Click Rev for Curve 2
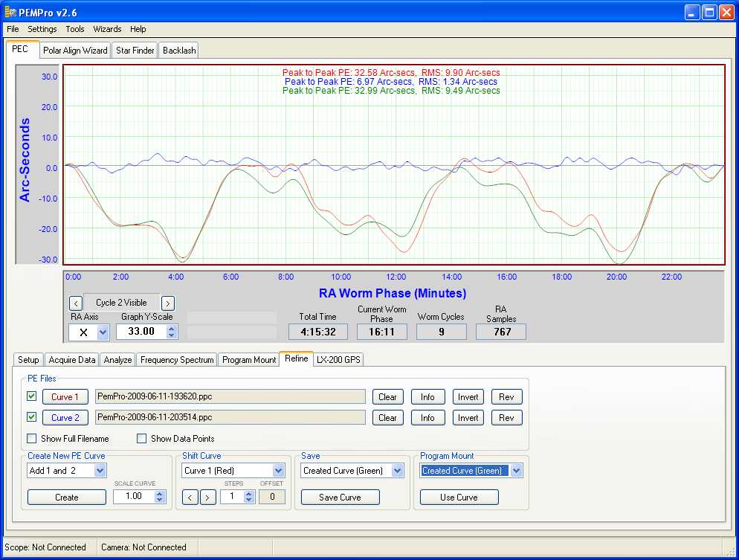739x560 pixels. pos(506,418)
